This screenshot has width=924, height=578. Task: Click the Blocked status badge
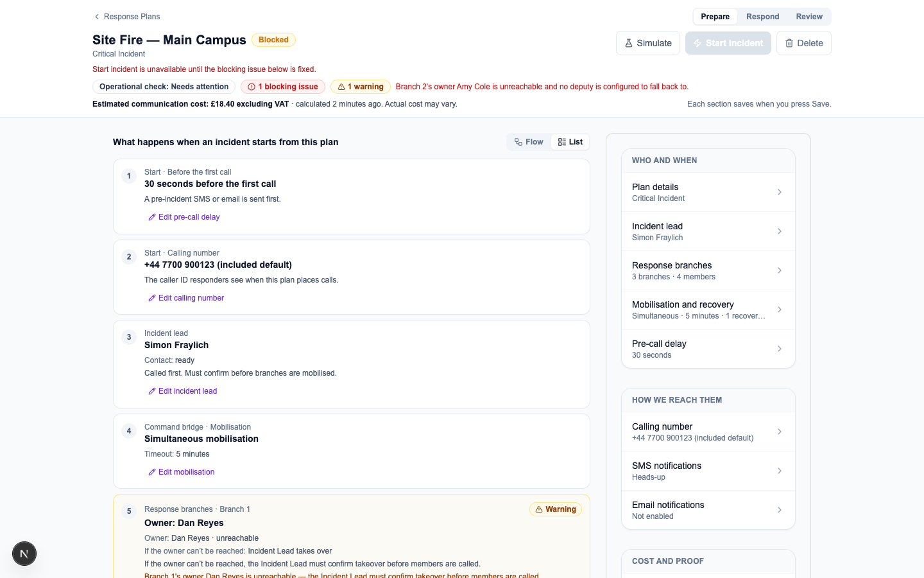coord(273,40)
